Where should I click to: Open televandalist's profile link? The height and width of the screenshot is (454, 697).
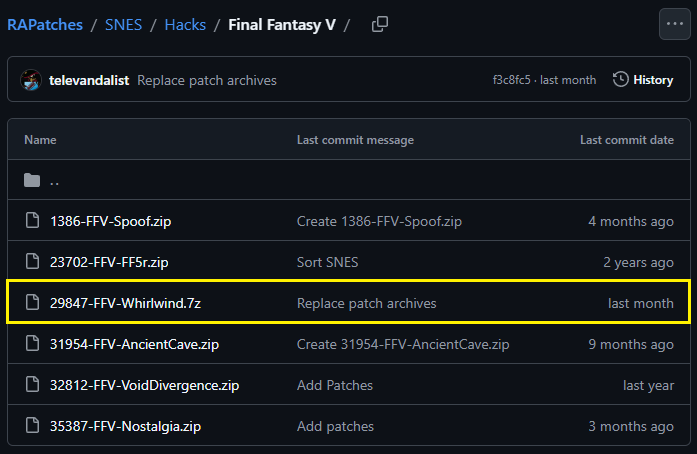89,80
